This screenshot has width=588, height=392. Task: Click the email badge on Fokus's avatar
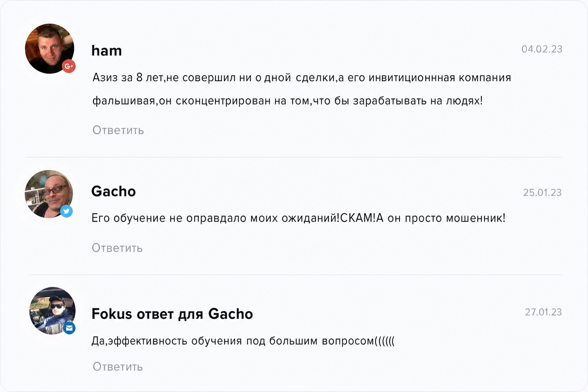69,328
